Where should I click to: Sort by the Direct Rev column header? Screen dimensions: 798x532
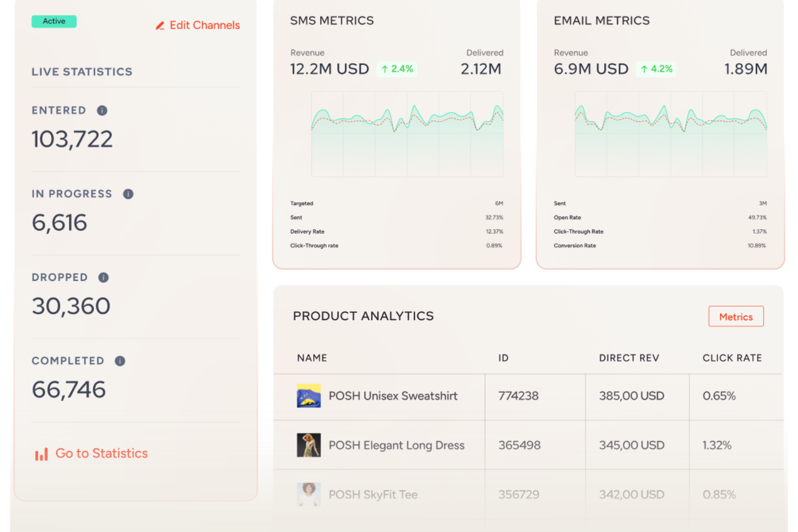pyautogui.click(x=629, y=358)
